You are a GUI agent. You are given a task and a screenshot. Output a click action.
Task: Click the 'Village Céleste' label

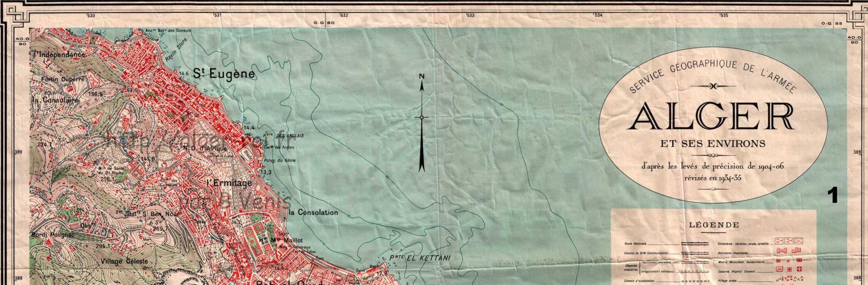coord(125,261)
